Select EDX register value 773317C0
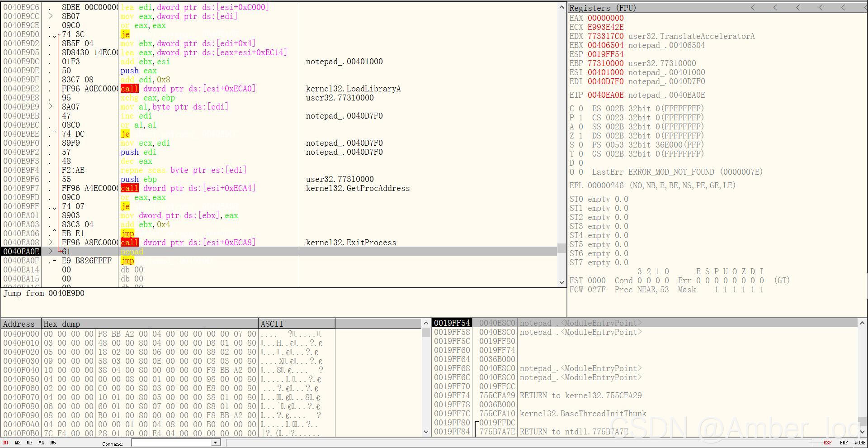The height and width of the screenshot is (448, 868). click(x=605, y=36)
